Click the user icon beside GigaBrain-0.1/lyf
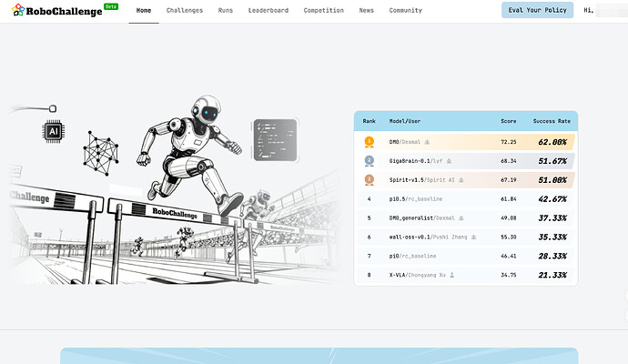 [449, 161]
